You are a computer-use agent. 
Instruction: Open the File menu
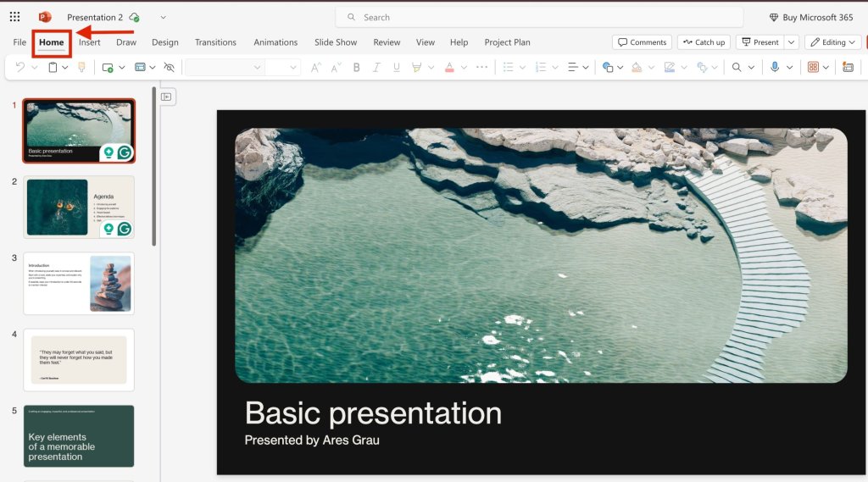click(19, 42)
